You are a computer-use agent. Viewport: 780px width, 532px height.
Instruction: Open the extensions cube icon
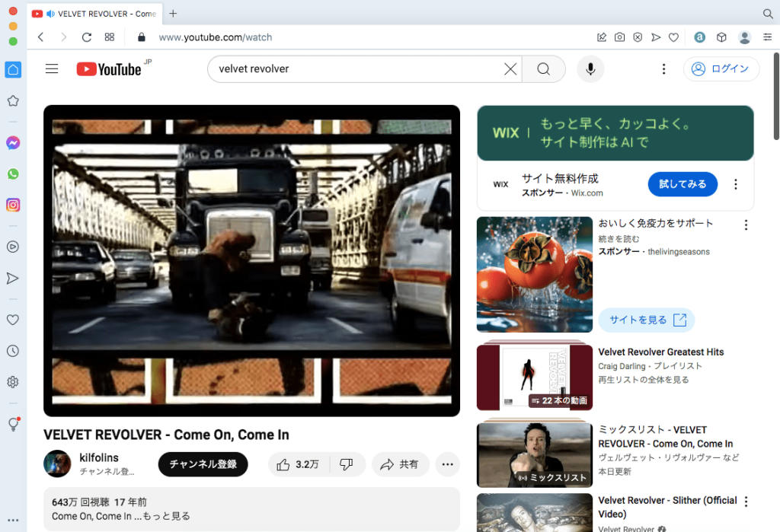(x=721, y=37)
